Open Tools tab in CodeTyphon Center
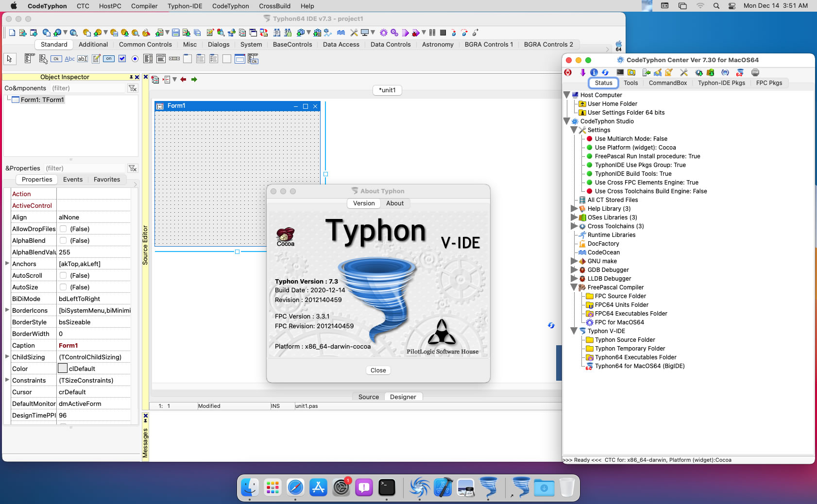Viewport: 817px width, 504px height. (631, 83)
